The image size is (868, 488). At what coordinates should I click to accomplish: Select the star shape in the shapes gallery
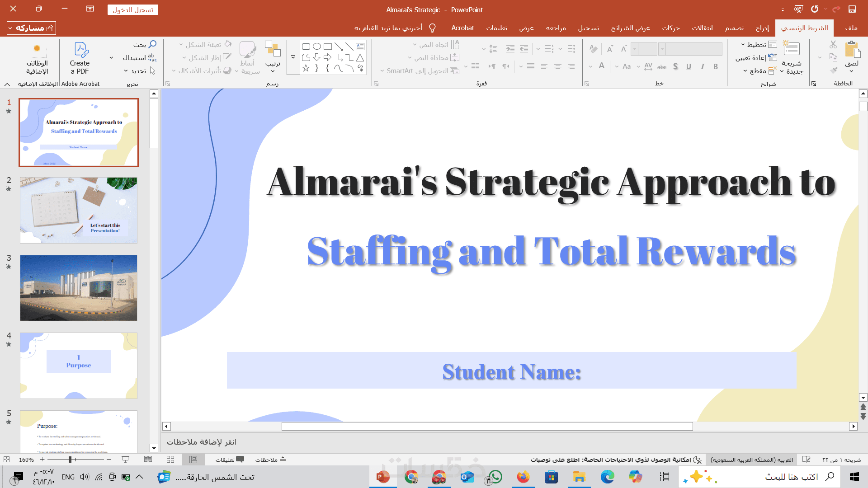(x=306, y=68)
